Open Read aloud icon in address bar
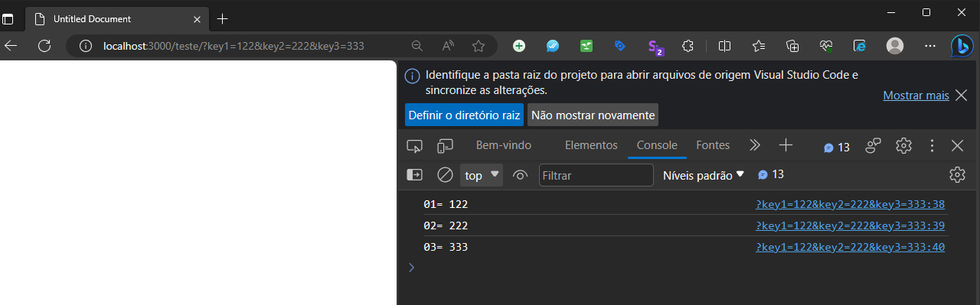Image resolution: width=980 pixels, height=305 pixels. tap(448, 46)
